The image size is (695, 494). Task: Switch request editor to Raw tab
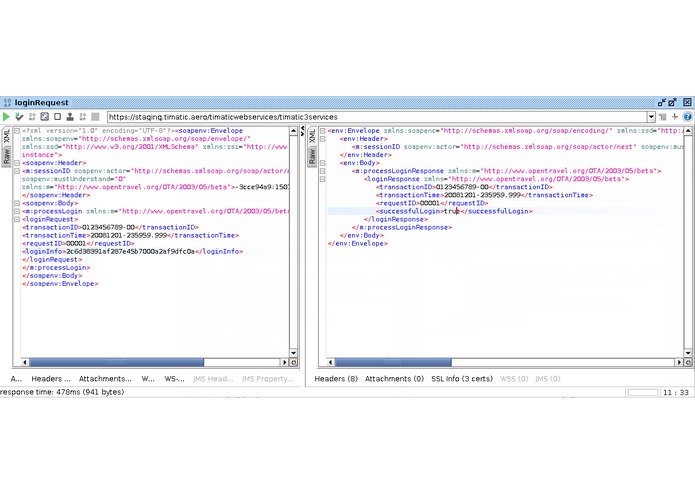(7, 156)
